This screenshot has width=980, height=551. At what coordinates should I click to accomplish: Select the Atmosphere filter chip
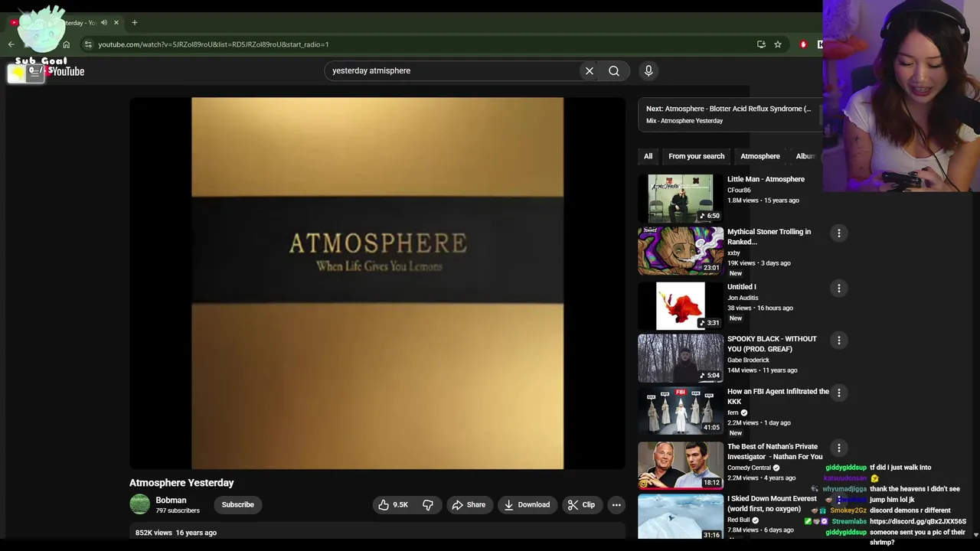(x=759, y=156)
